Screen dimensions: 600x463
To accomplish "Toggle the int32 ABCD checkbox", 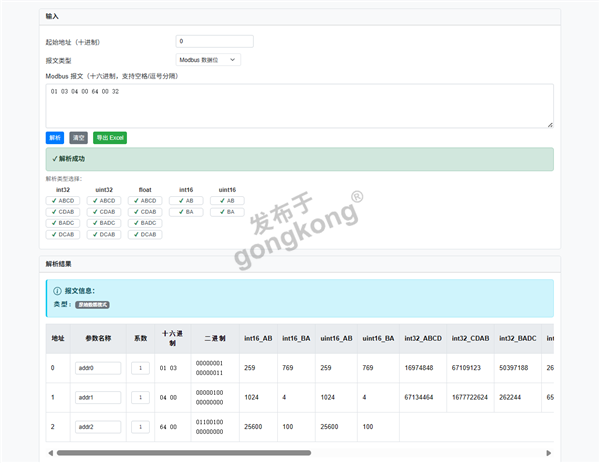I will pos(54,200).
